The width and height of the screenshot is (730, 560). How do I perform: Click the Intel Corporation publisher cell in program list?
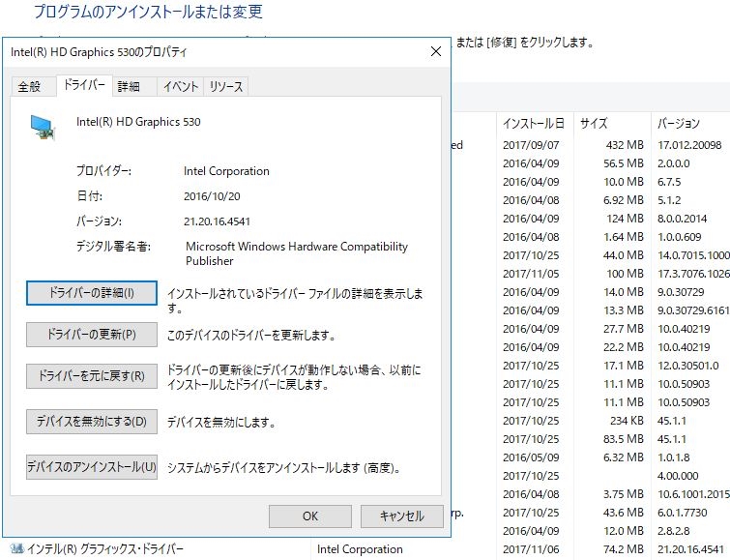pyautogui.click(x=360, y=549)
